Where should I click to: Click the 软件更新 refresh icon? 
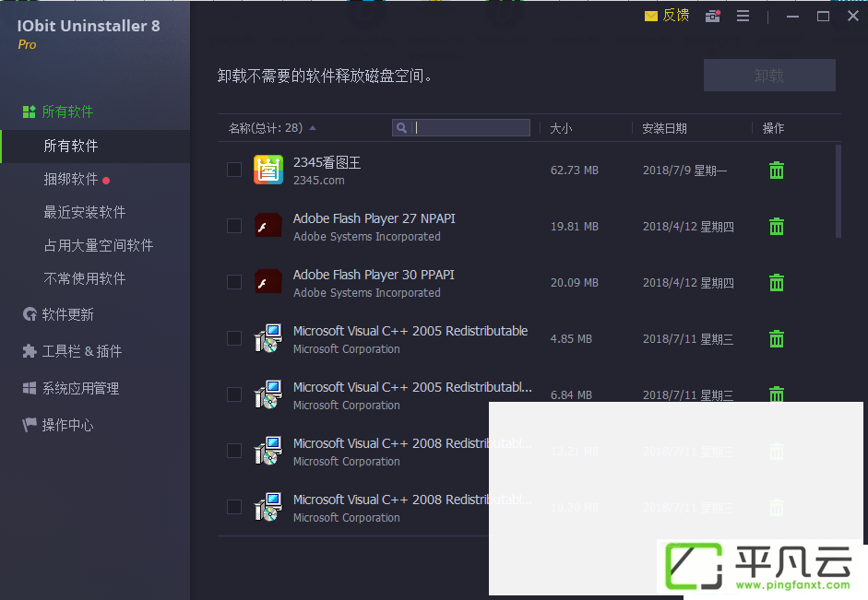tap(30, 314)
